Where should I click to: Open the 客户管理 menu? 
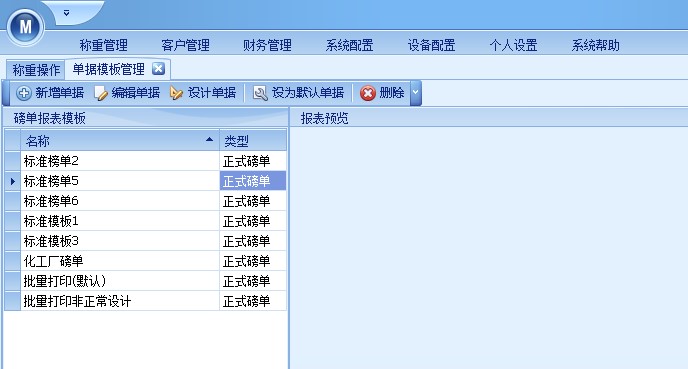[x=185, y=45]
